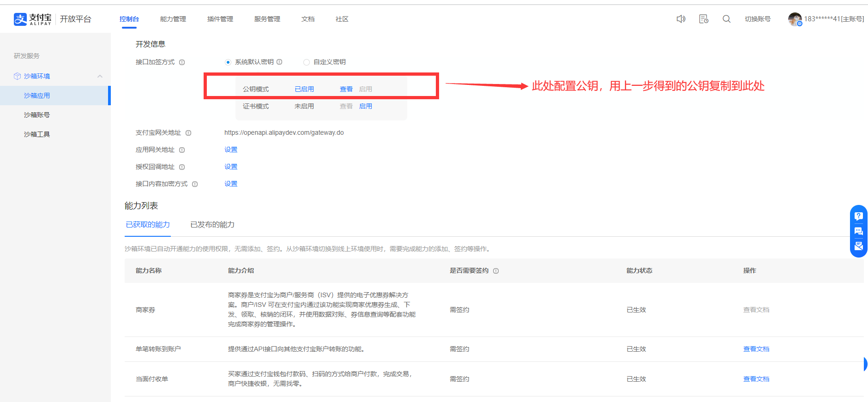Image resolution: width=868 pixels, height=402 pixels.
Task: Click 查看 in 证书模式 row
Action: click(x=346, y=106)
